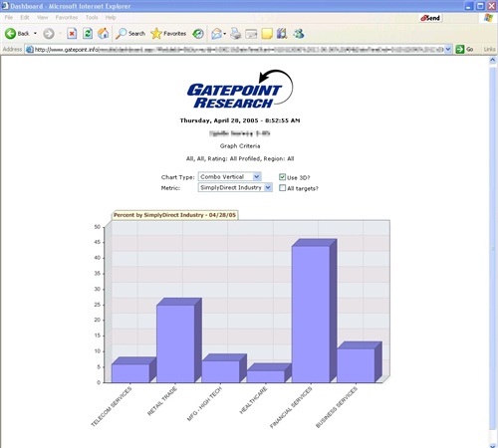Click the Retail Trade bar in the chart
498x448 pixels.
click(x=175, y=343)
